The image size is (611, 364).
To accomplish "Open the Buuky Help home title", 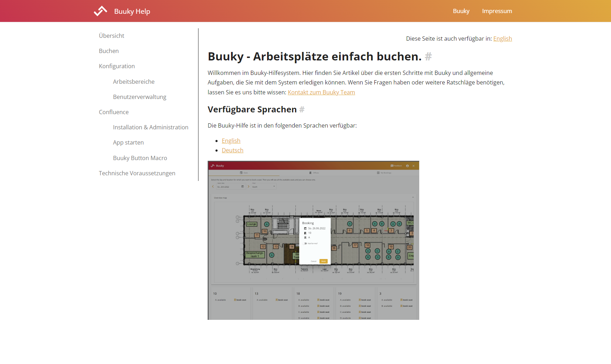I will tap(132, 11).
